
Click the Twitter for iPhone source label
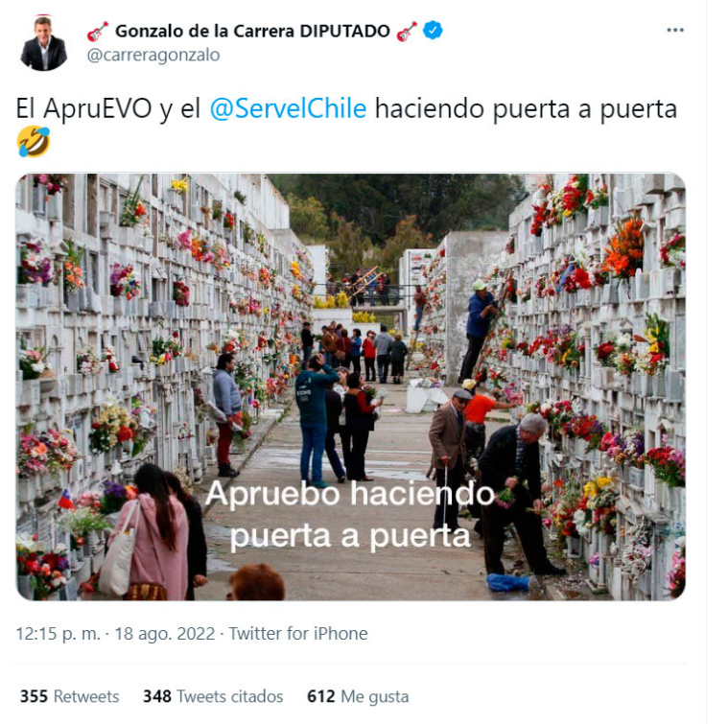298,634
